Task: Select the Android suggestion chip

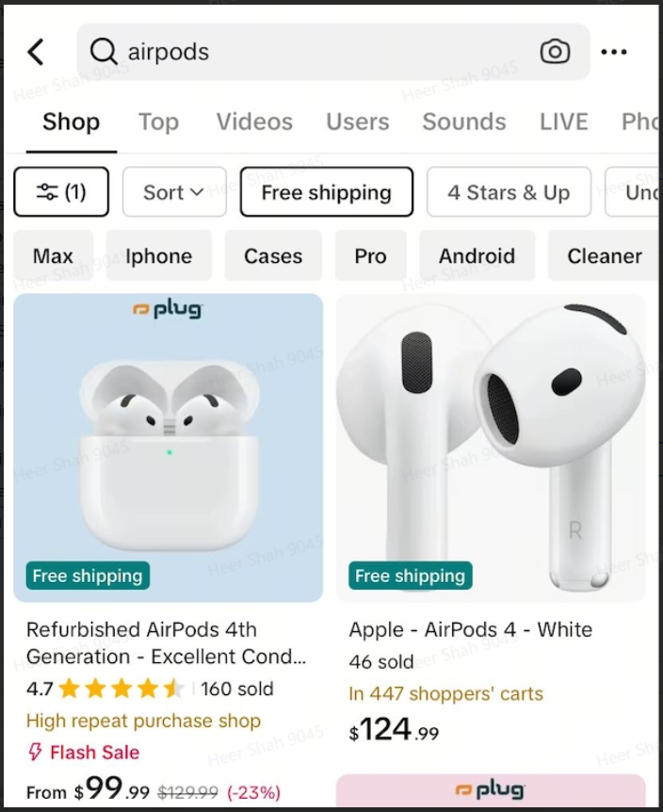Action: tap(477, 256)
